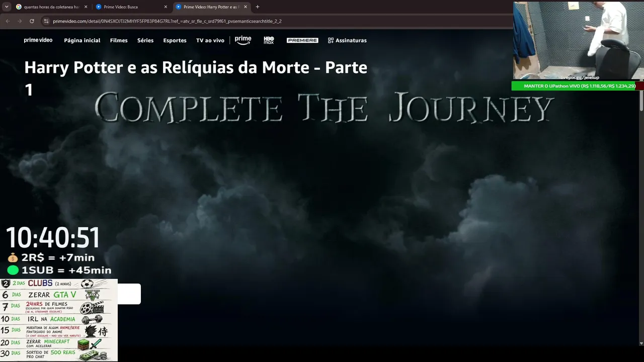Open 'Página inicial' in Prime Video navigation
Screen dimensions: 644x362
82,40
